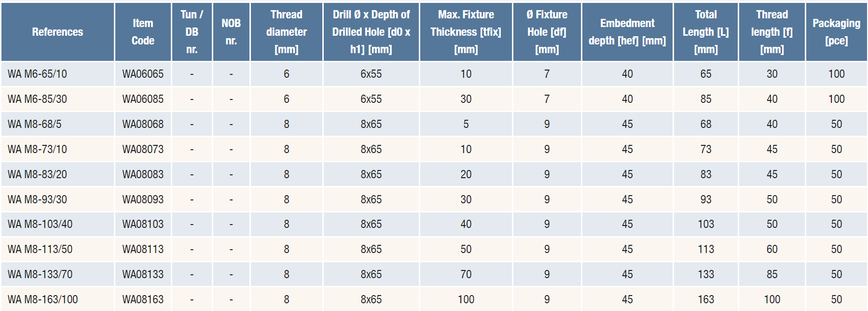Viewport: 868px width, 311px height.
Task: Select the Thread length column header
Action: point(772,32)
